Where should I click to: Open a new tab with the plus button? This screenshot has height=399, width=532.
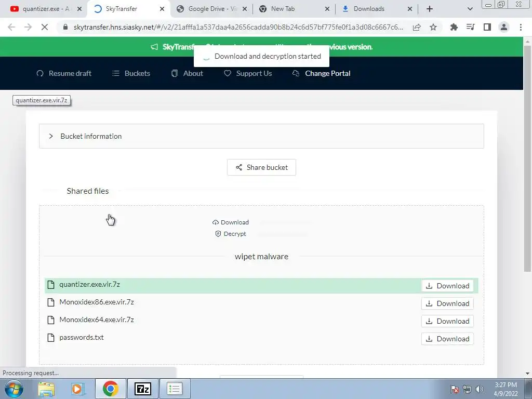point(430,9)
